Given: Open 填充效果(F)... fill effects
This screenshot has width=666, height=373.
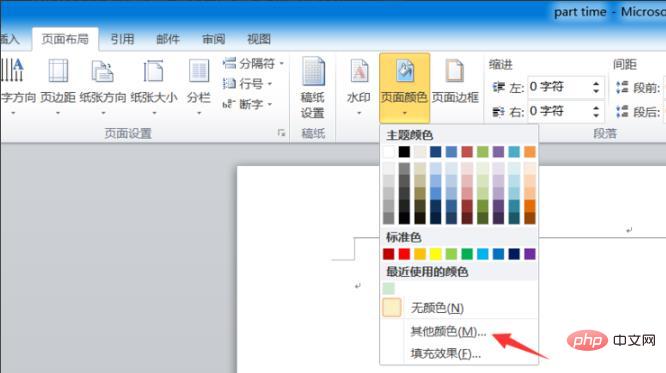Looking at the screenshot, I should tap(459, 353).
